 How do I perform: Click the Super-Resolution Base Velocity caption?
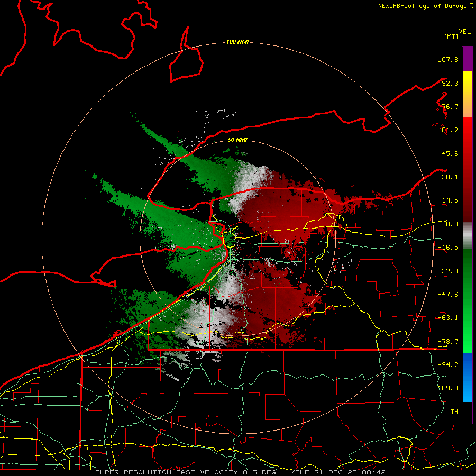pos(241,472)
